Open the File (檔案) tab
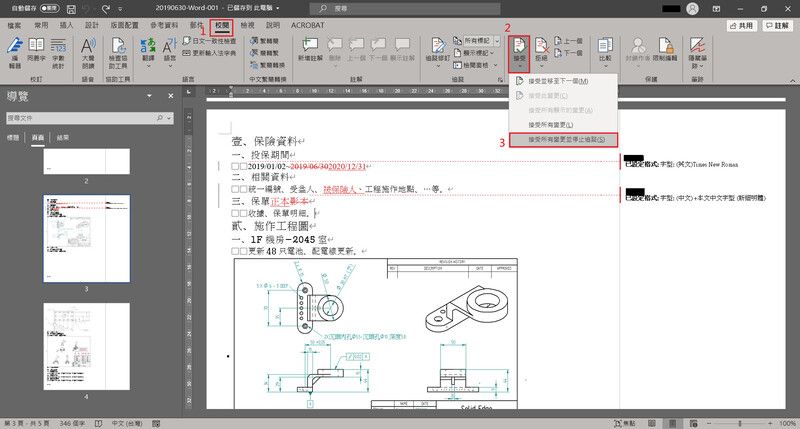 [14, 25]
